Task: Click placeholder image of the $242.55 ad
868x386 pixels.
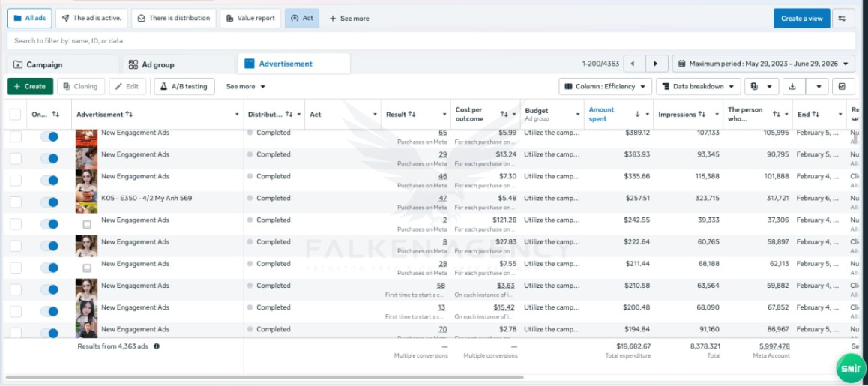Action: pos(86,224)
